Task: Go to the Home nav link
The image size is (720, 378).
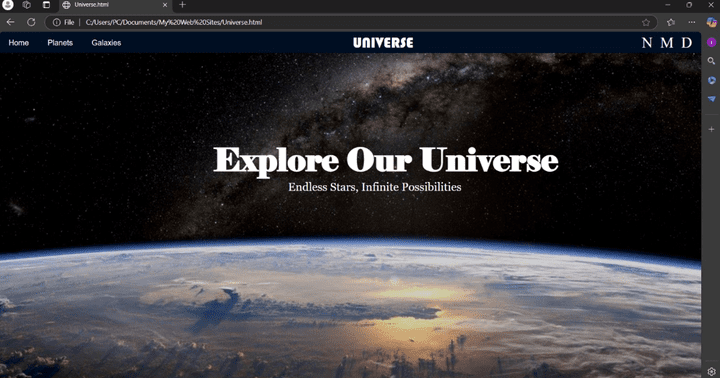Action: (18, 43)
